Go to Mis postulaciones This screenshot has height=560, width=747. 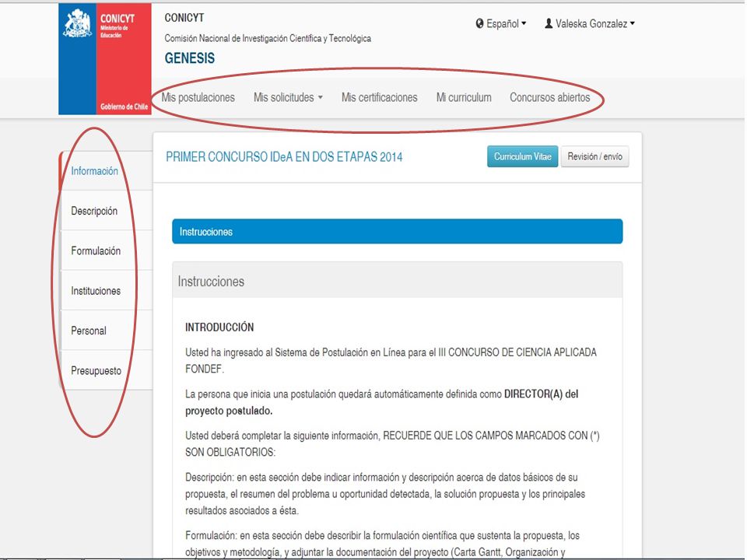198,98
